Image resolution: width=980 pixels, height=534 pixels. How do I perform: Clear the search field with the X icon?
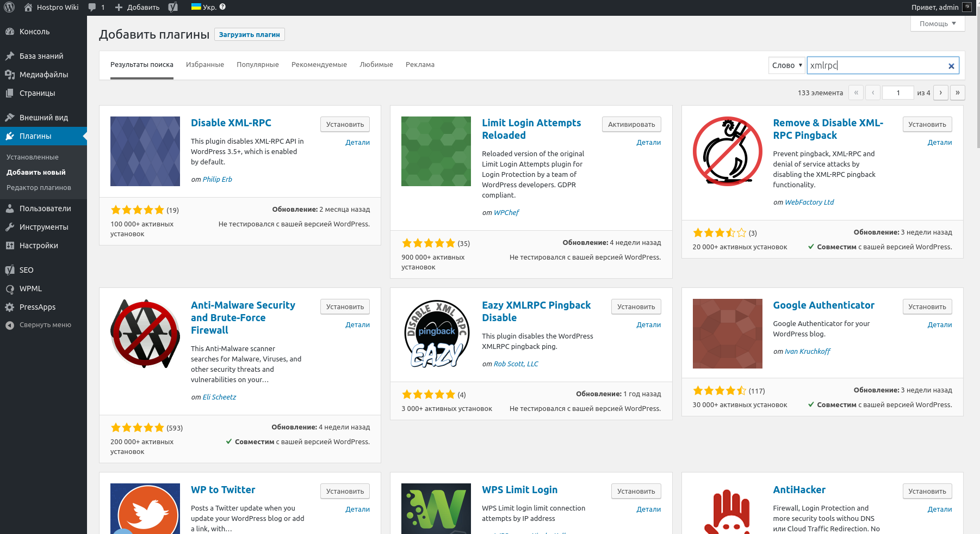click(x=951, y=65)
